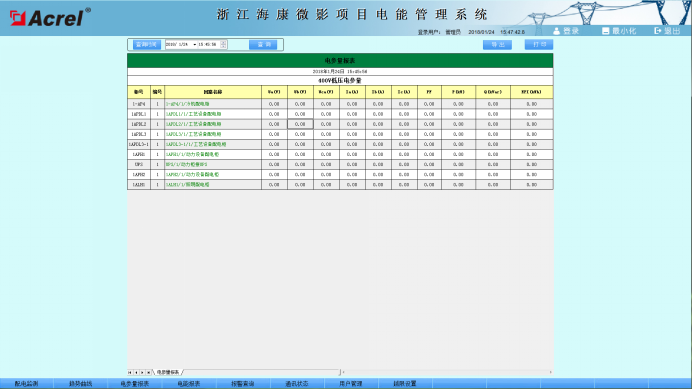
Task: Click the 打印 print button
Action: tap(539, 45)
